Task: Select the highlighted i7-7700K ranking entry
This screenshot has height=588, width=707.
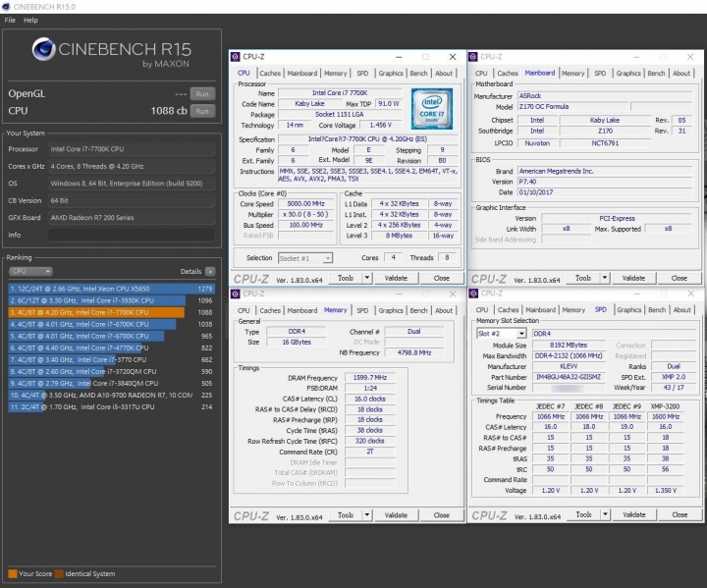Action: point(111,312)
